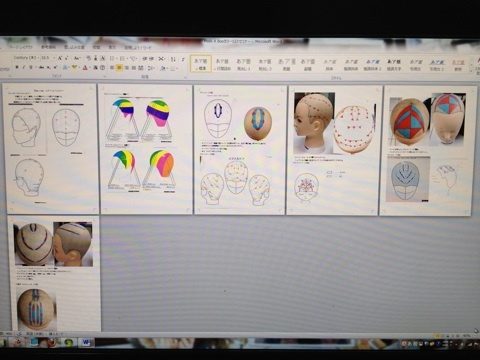Click the green icon in the taskbar
The height and width of the screenshot is (360, 480).
coord(68,342)
